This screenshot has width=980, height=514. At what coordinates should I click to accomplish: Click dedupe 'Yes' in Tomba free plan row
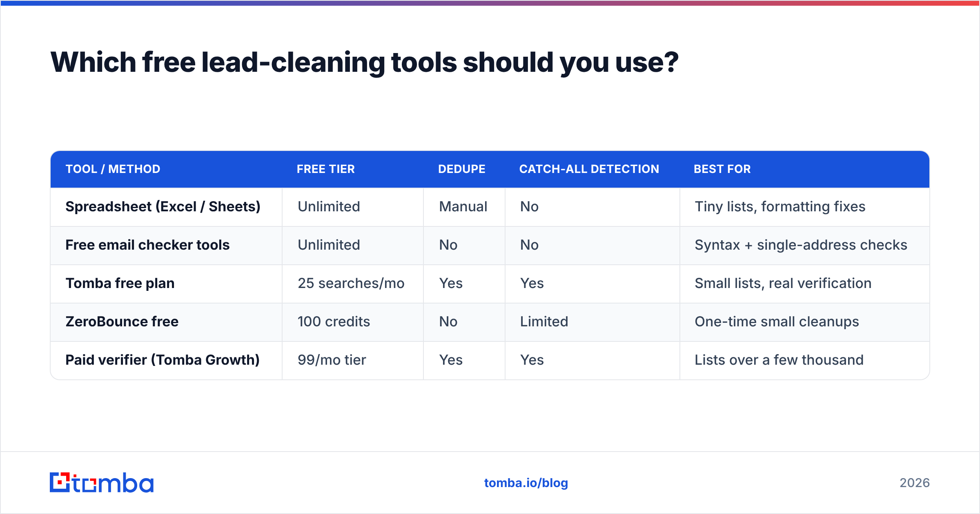tap(451, 283)
